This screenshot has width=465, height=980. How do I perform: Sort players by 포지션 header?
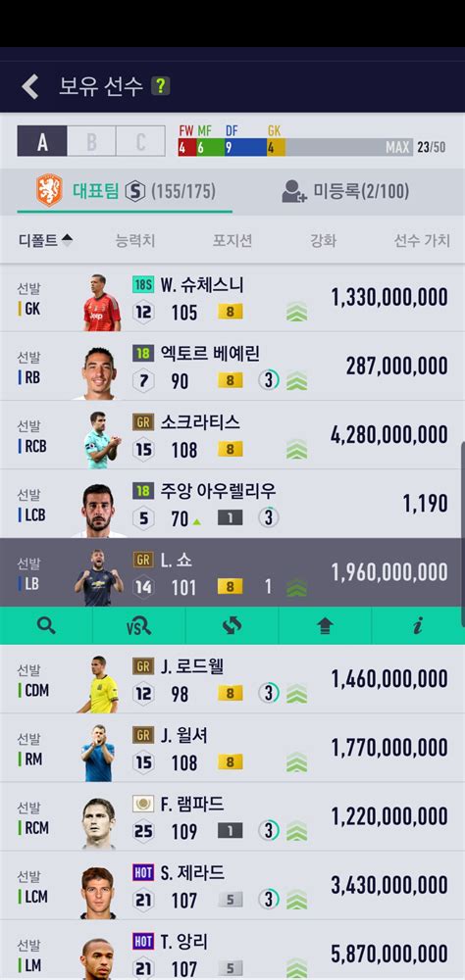tap(232, 241)
